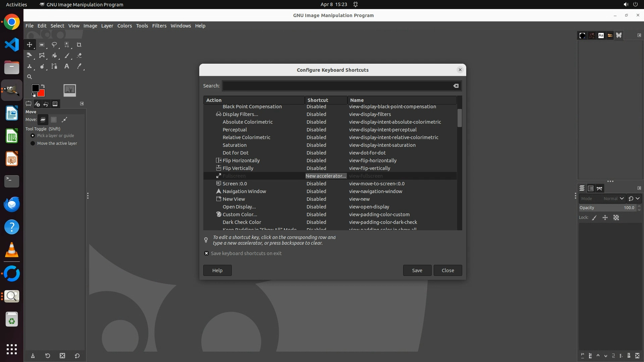Select the Text tool

pos(66,66)
